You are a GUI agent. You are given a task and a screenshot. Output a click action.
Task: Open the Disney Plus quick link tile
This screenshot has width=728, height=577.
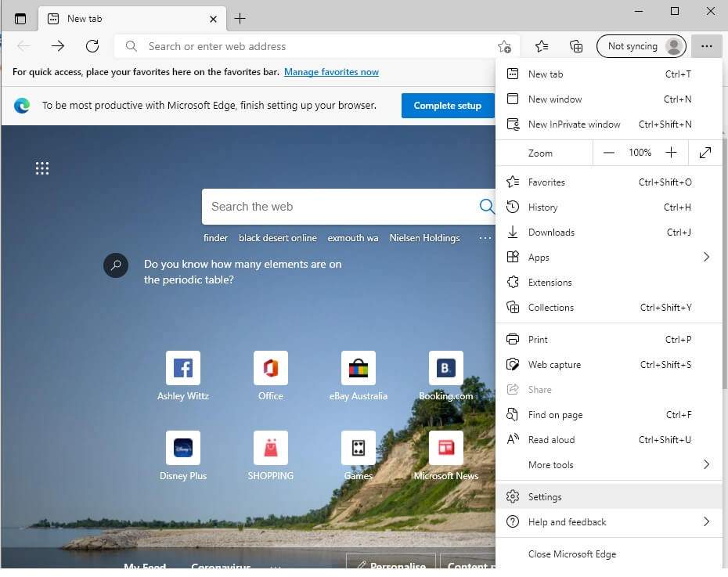[x=183, y=448]
